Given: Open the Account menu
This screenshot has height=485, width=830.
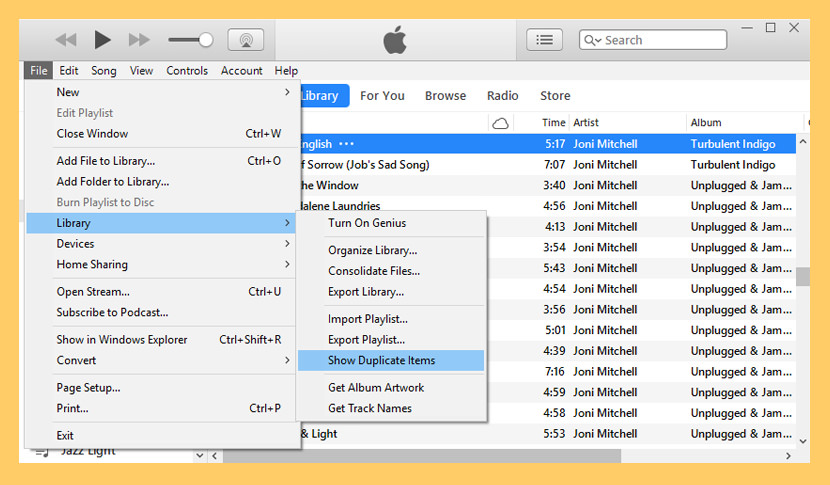Looking at the screenshot, I should pos(241,70).
